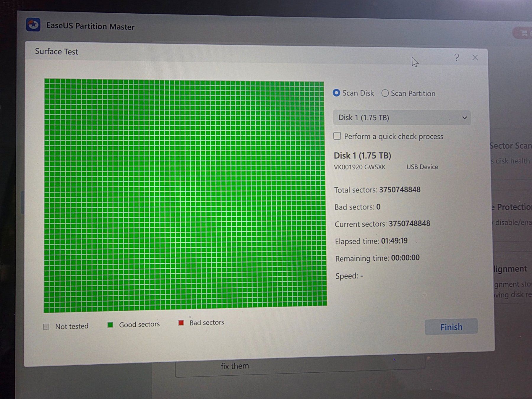The height and width of the screenshot is (399, 532).
Task: Click the dropdown chevron arrow for disk selection
Action: pyautogui.click(x=465, y=118)
